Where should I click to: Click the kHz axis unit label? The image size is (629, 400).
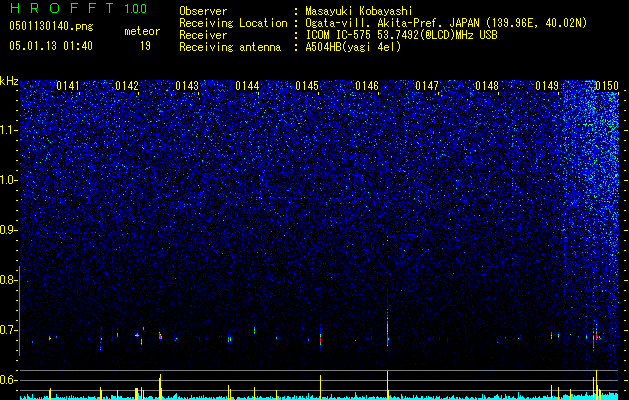click(9, 81)
